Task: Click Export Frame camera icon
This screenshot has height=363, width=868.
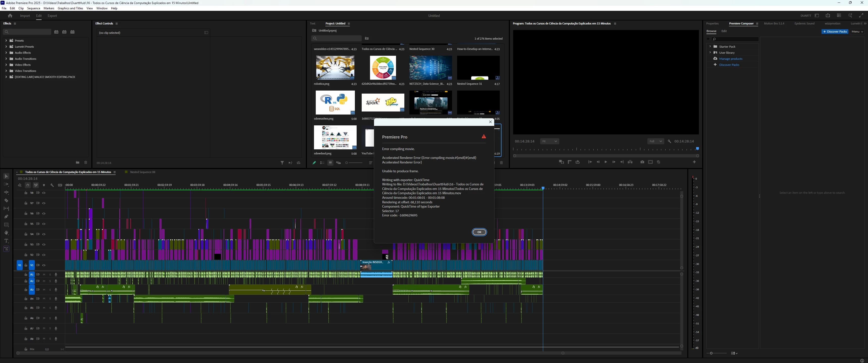Action: point(642,162)
